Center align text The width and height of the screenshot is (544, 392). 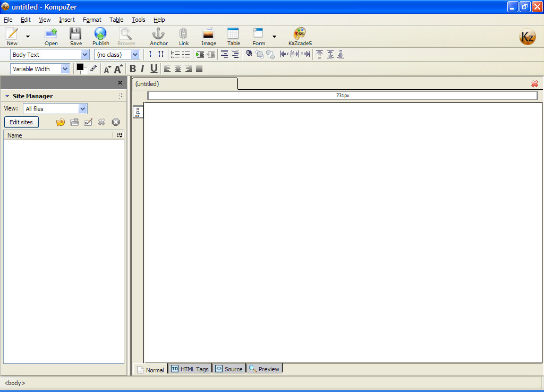178,69
